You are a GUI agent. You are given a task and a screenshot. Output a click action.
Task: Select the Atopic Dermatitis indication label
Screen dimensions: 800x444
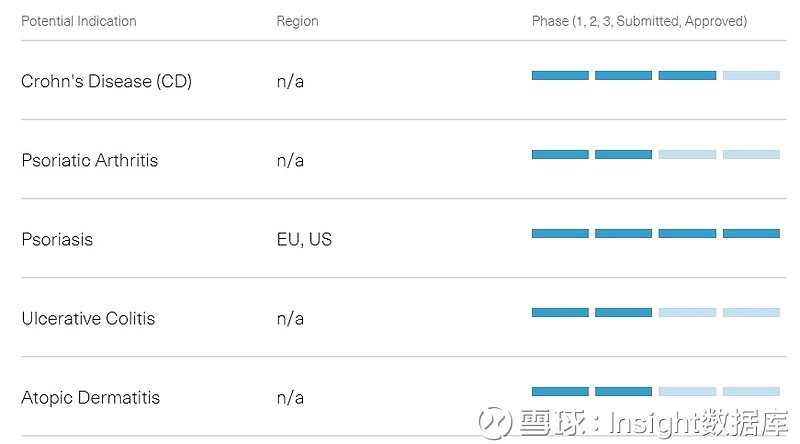pos(90,398)
